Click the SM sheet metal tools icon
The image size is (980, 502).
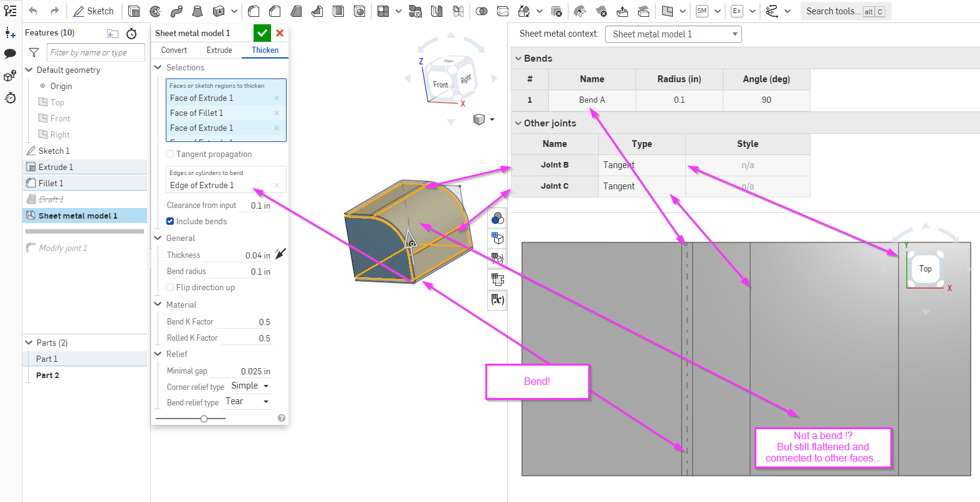(702, 11)
